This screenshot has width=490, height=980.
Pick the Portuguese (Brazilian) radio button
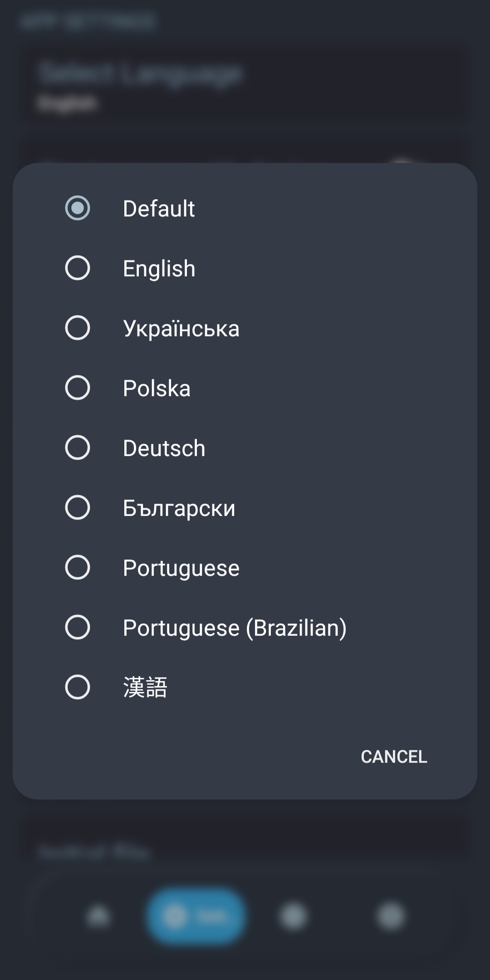(x=78, y=627)
